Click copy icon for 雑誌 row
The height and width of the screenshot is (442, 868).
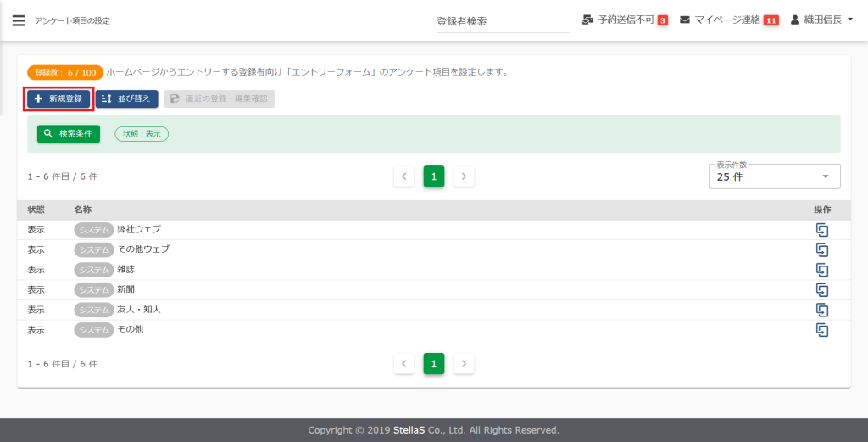821,270
